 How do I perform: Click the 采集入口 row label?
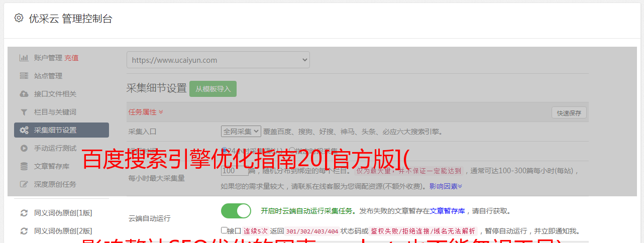point(143,132)
